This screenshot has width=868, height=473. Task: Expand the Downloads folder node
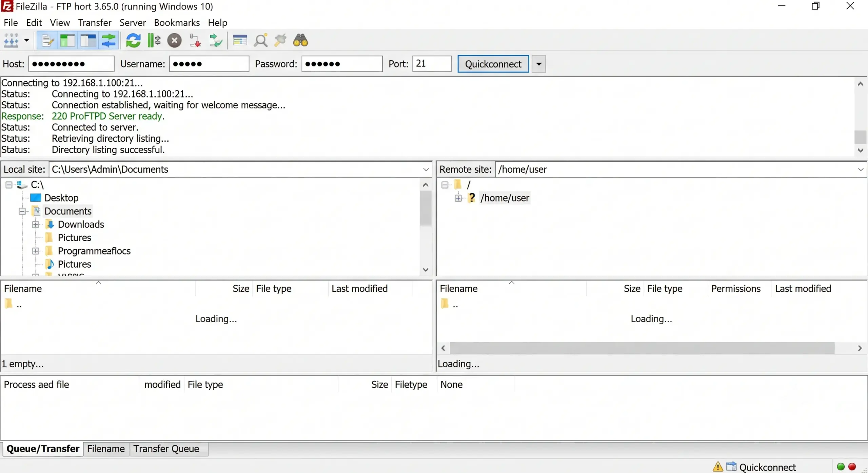pyautogui.click(x=36, y=225)
